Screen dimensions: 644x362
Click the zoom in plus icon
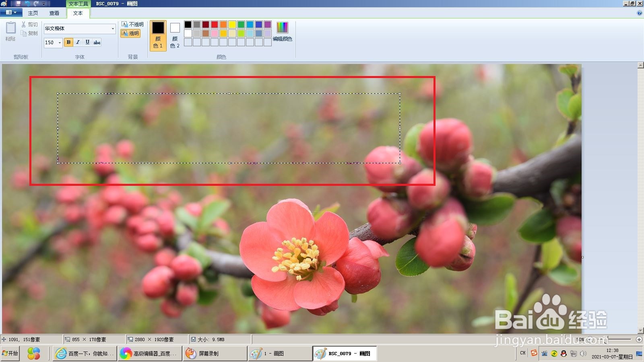(x=639, y=339)
